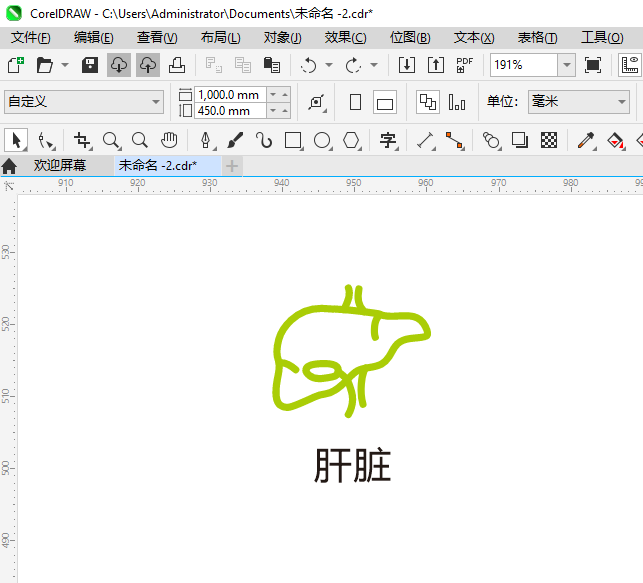This screenshot has width=643, height=583.
Task: Select the Rectangle tool
Action: click(x=294, y=141)
